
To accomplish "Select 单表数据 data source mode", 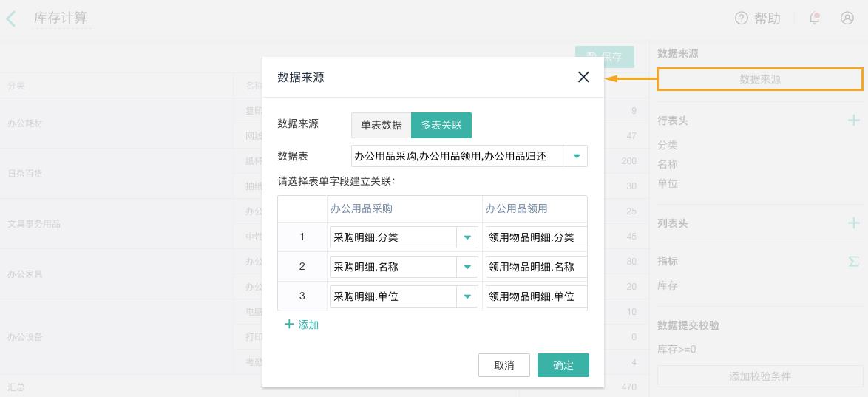I will [382, 125].
